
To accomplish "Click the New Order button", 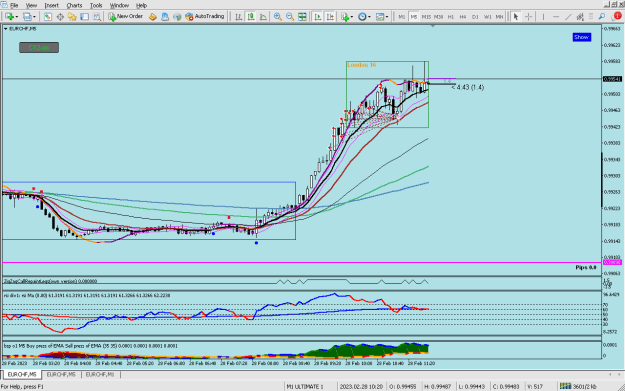I will coord(126,17).
